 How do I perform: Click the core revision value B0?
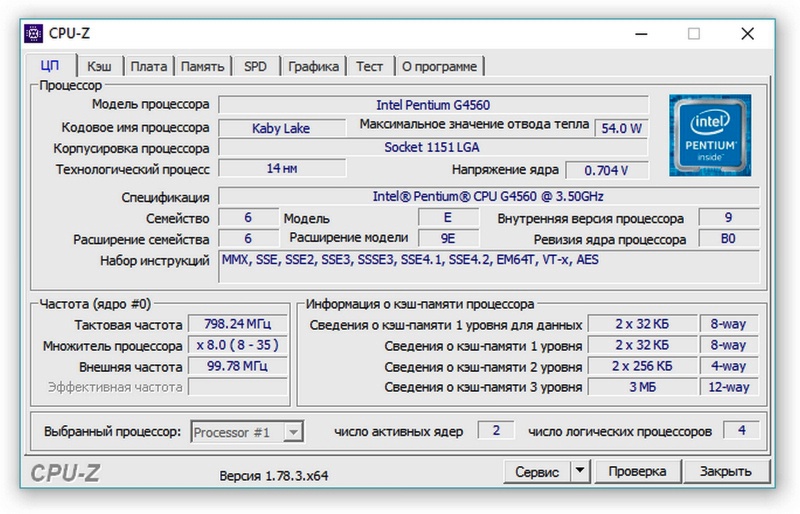click(729, 238)
